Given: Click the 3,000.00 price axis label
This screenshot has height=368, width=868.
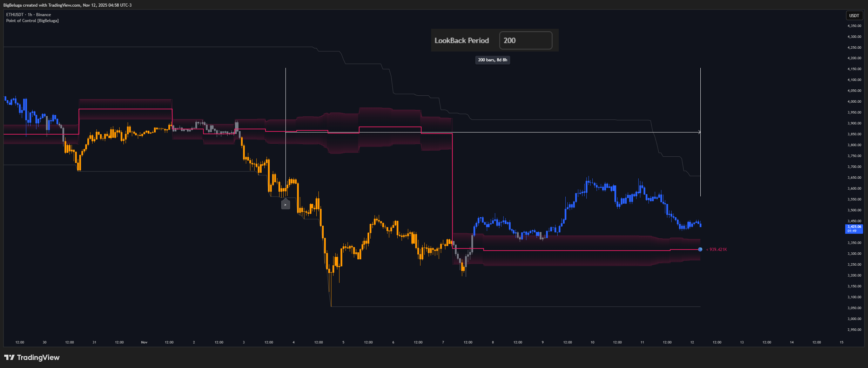Looking at the screenshot, I should pos(854,319).
